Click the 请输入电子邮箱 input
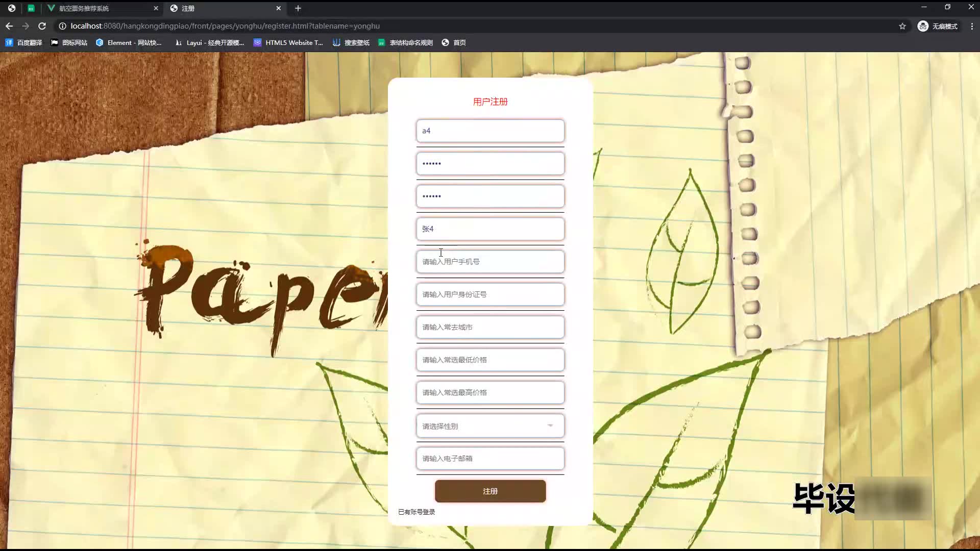The height and width of the screenshot is (551, 980). pos(490,459)
